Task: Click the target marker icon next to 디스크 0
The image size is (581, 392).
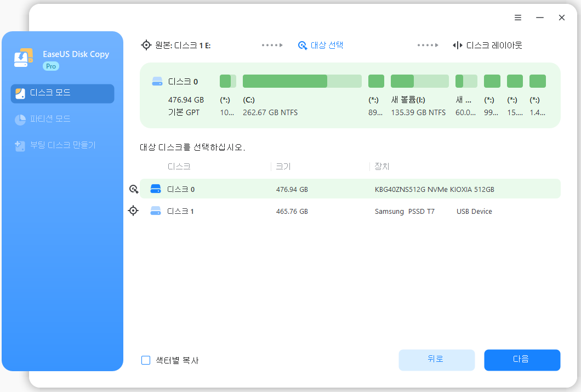Action: [x=133, y=189]
